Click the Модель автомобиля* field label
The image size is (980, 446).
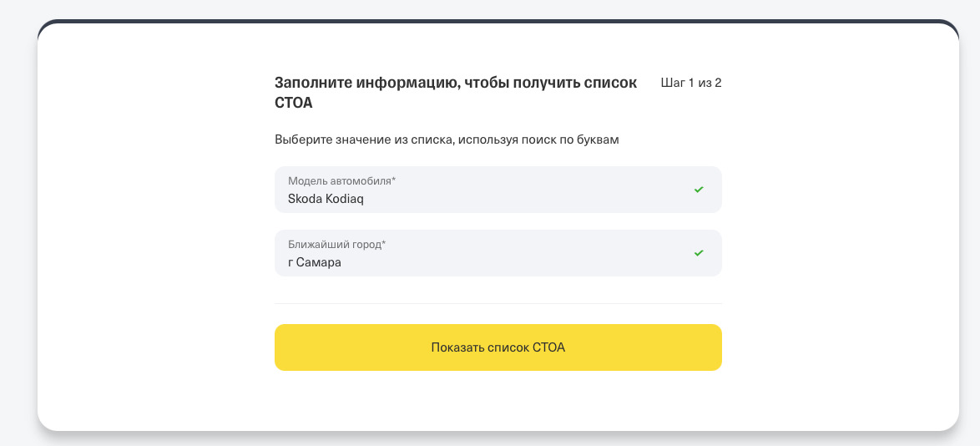tap(341, 180)
